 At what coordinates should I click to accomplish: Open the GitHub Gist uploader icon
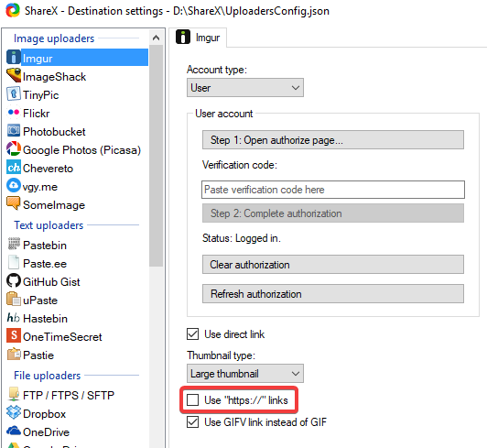tap(14, 280)
